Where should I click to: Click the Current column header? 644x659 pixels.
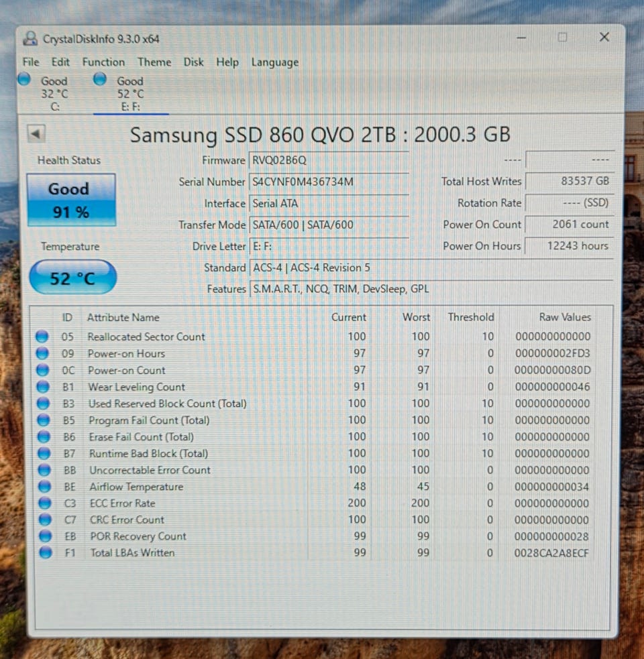[x=349, y=317]
